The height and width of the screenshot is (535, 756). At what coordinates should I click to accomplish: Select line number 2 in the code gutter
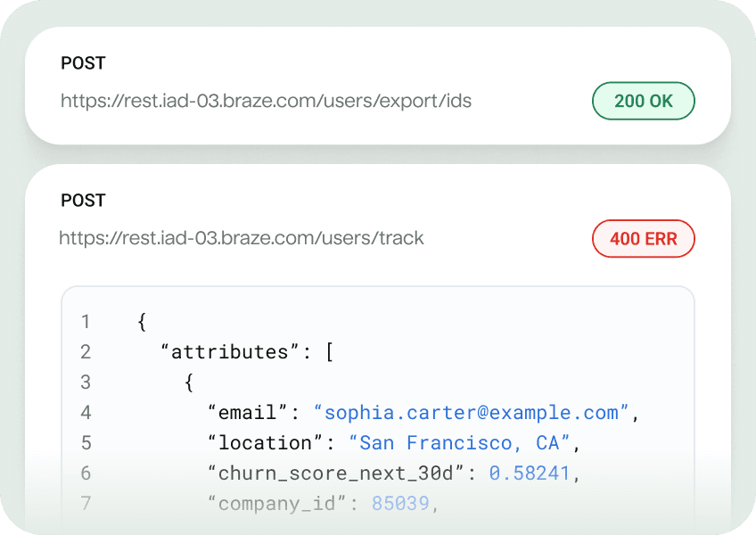86,352
